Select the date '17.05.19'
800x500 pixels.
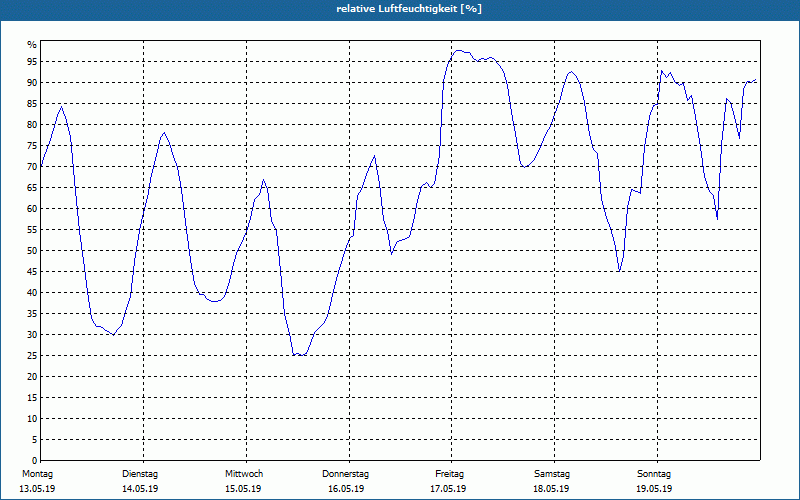coord(448,489)
